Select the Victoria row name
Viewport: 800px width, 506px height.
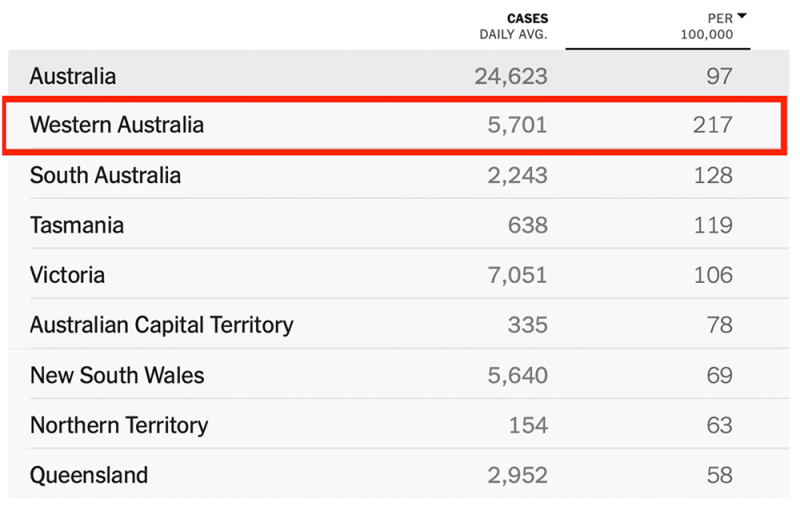click(67, 275)
